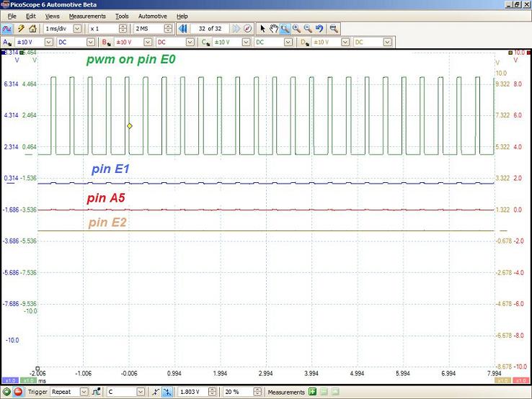Open Channel A options button
The height and width of the screenshot is (399, 532).
coord(6,42)
